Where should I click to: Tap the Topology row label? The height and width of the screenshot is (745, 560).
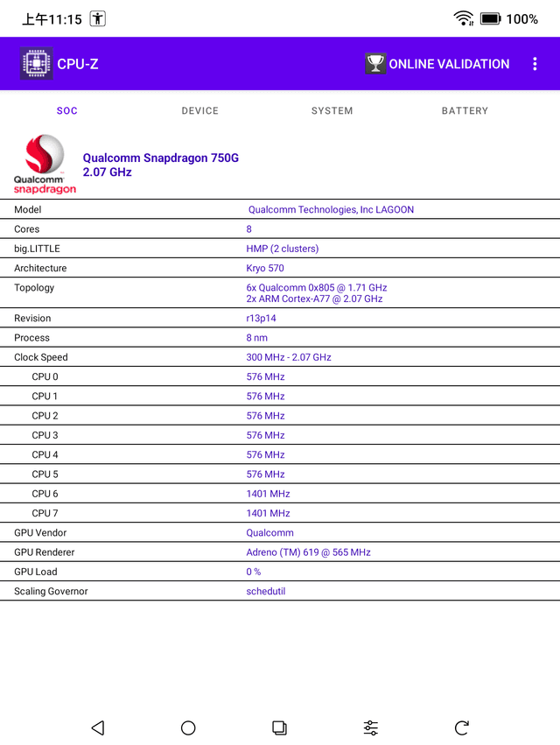click(34, 287)
